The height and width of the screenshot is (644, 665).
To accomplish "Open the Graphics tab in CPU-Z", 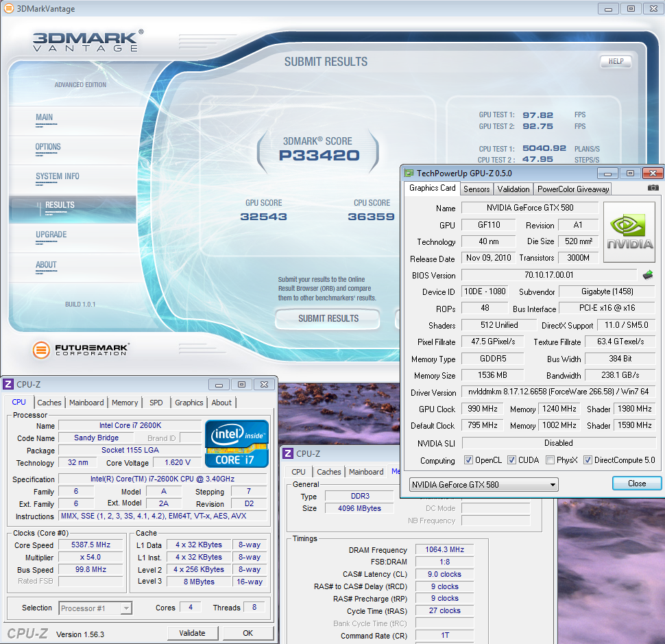I will click(x=189, y=403).
